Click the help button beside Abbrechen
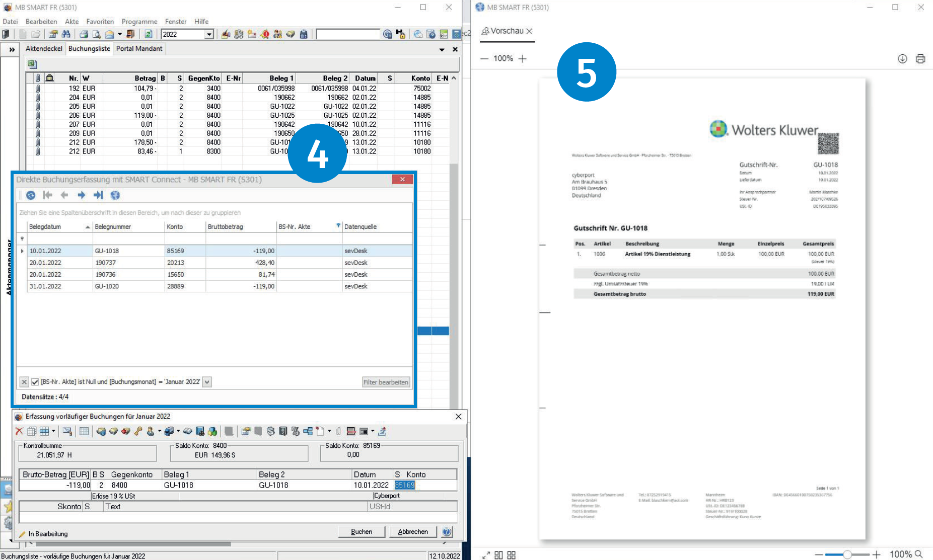This screenshot has width=933, height=560. click(447, 532)
